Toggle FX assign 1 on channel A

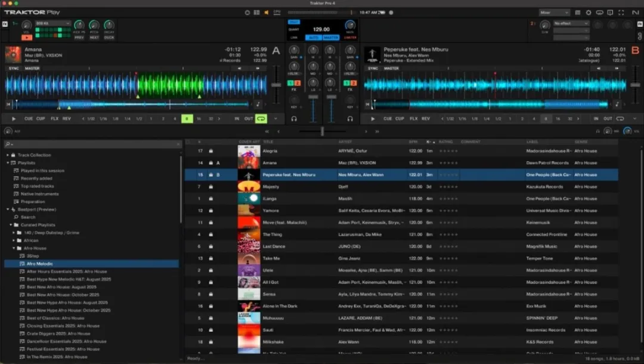(x=290, y=83)
